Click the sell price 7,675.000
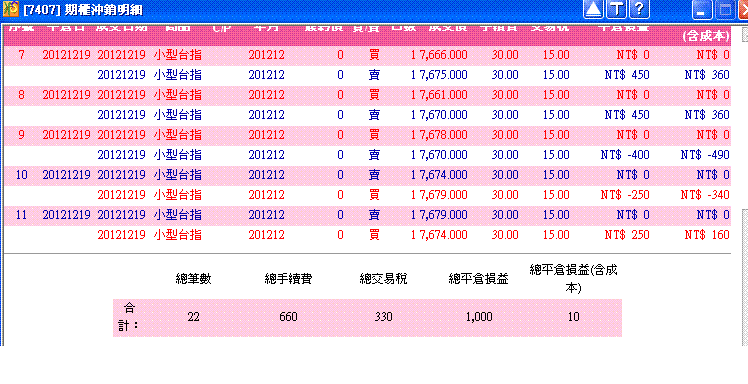 [x=443, y=75]
